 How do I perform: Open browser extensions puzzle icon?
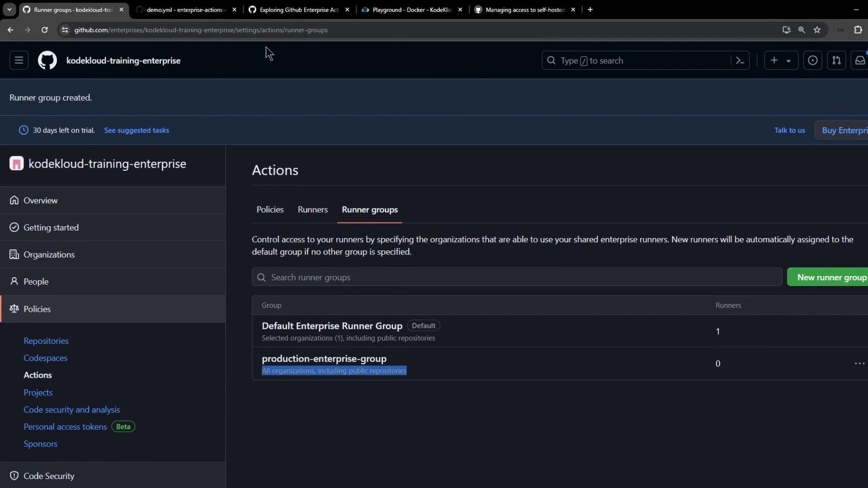point(858,30)
